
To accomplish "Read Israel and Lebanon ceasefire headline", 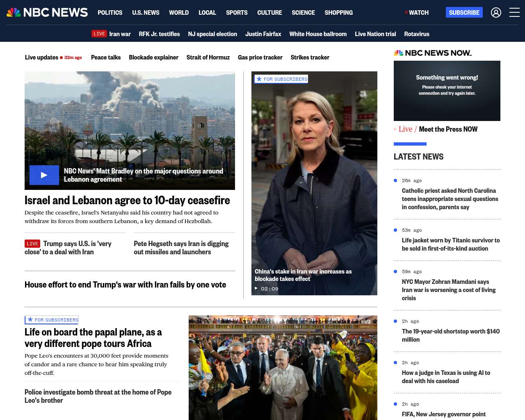I will (127, 200).
